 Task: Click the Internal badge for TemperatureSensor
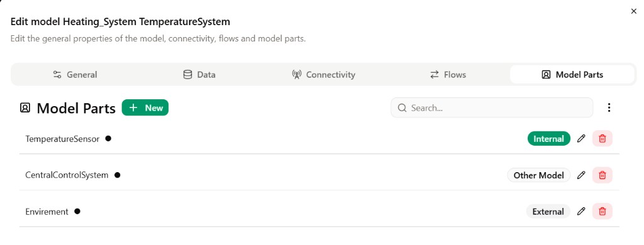pos(548,139)
